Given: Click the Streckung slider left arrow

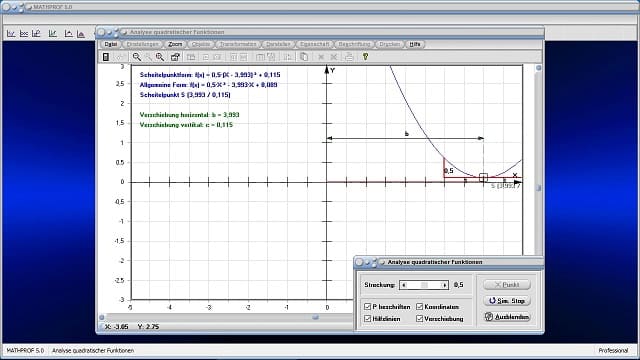Looking at the screenshot, I should [404, 285].
